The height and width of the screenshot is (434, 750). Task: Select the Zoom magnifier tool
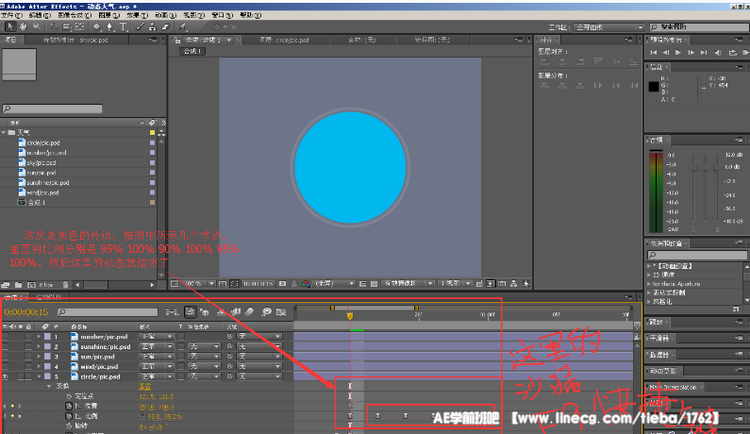[36, 27]
